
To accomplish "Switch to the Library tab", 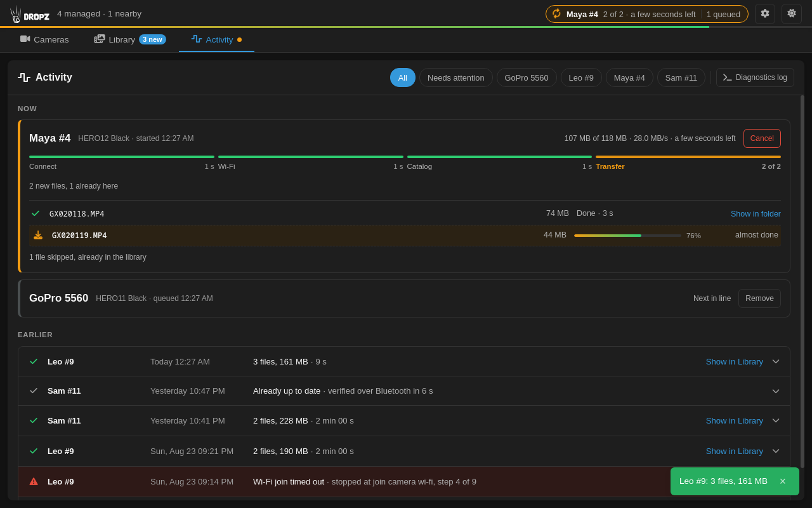I will (x=130, y=39).
